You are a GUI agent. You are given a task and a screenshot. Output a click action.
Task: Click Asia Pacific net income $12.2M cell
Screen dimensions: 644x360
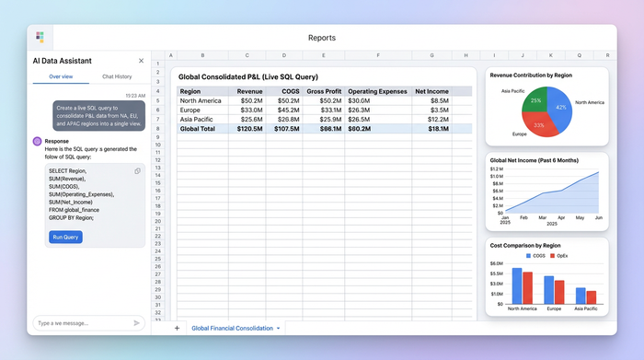click(x=431, y=119)
